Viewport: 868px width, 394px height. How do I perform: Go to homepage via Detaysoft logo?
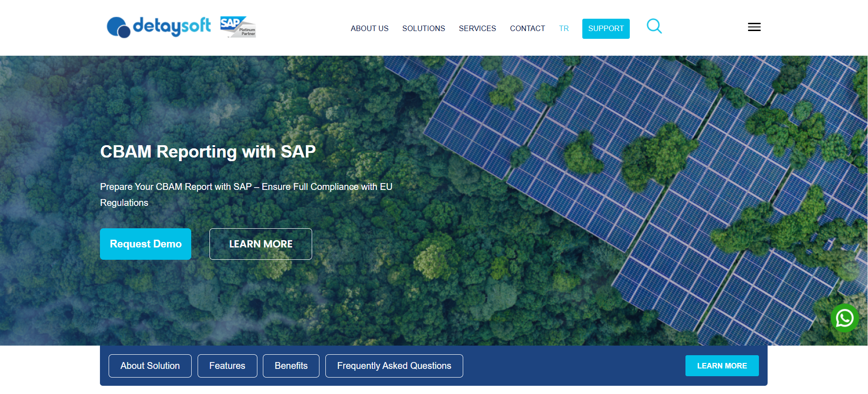[159, 27]
